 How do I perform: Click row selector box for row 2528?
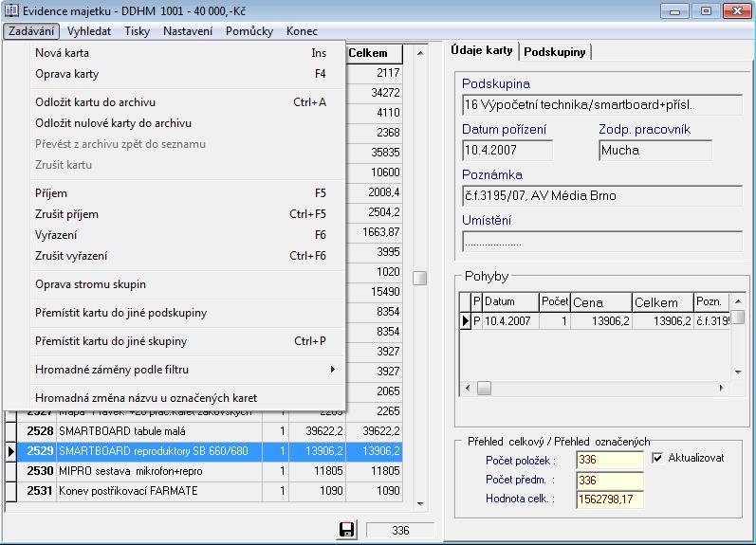[x=10, y=431]
